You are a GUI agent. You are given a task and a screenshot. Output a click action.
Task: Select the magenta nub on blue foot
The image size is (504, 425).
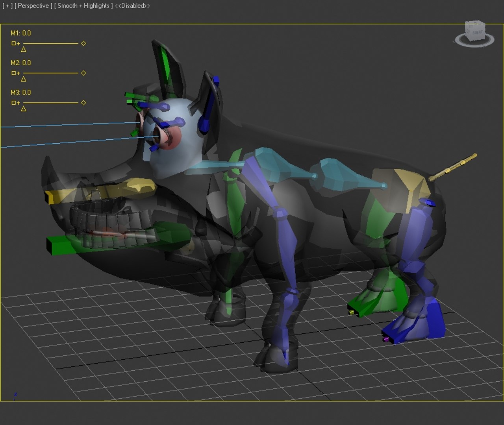386,339
